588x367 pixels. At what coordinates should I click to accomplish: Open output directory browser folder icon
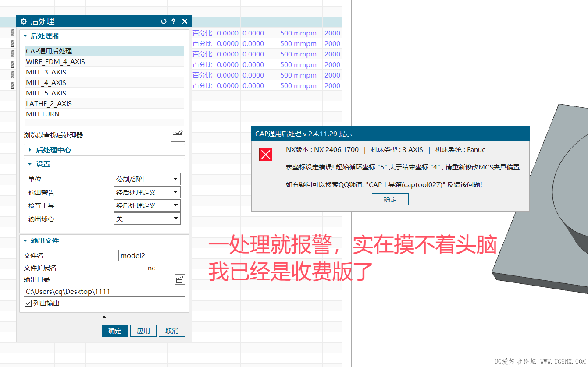coord(179,279)
